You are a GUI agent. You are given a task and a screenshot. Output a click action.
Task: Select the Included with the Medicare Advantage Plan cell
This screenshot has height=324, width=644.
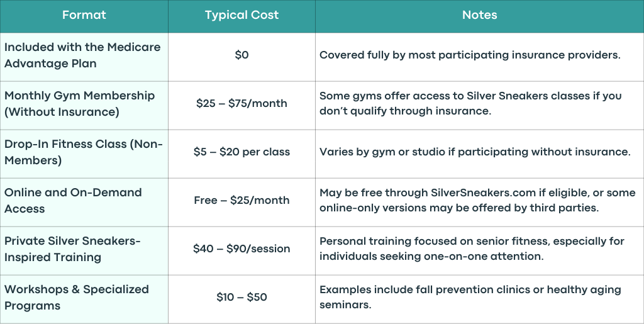84,57
